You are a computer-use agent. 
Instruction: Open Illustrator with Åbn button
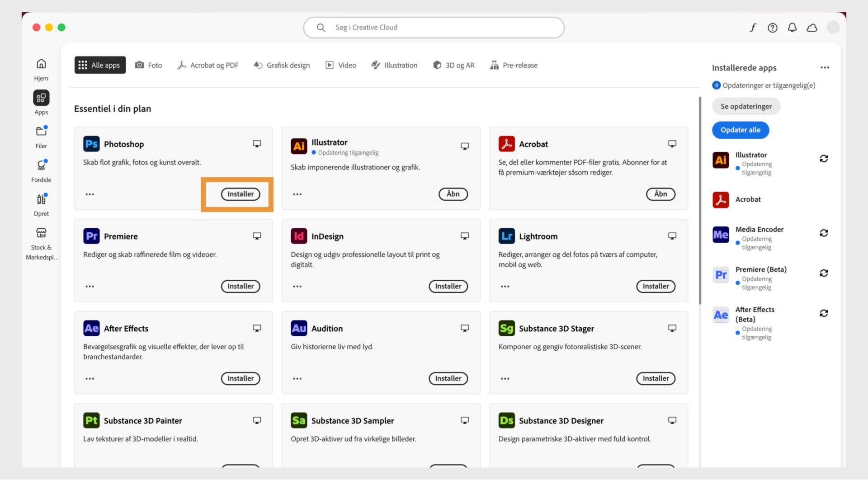[x=453, y=194]
